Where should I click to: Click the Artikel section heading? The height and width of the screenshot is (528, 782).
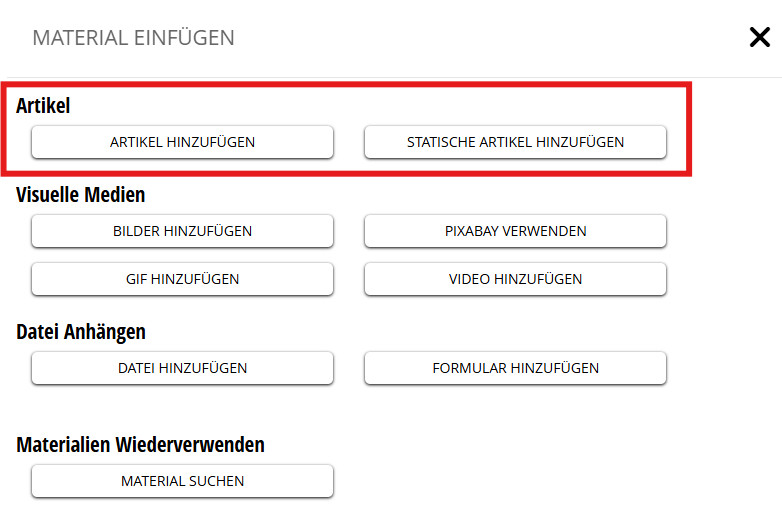[x=43, y=105]
